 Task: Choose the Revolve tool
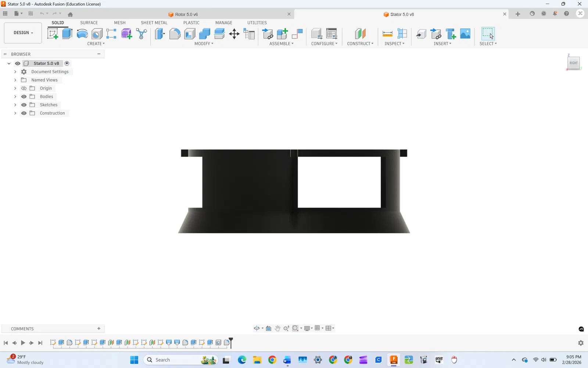tap(82, 34)
